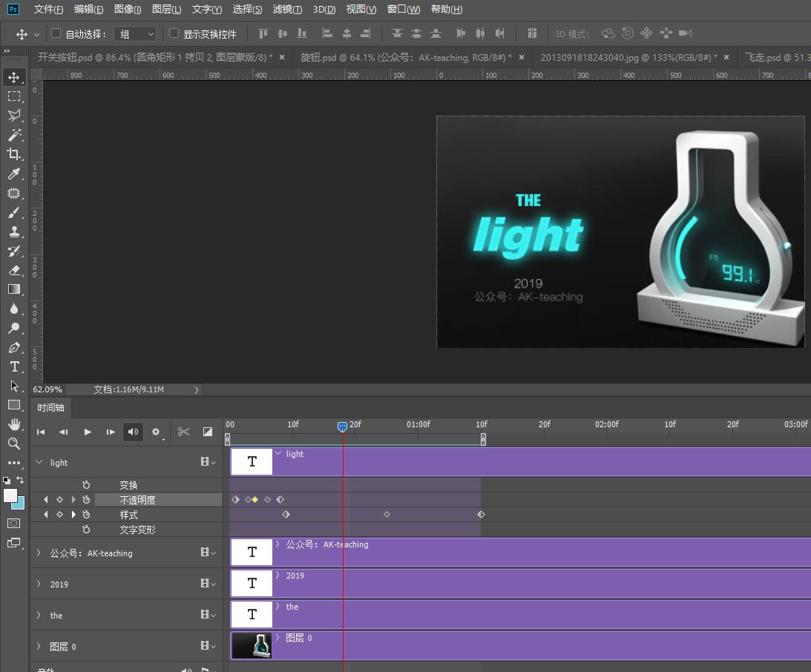Viewport: 811px width, 672px height.
Task: Add or remove keyframe on 样式 row
Action: (59, 515)
